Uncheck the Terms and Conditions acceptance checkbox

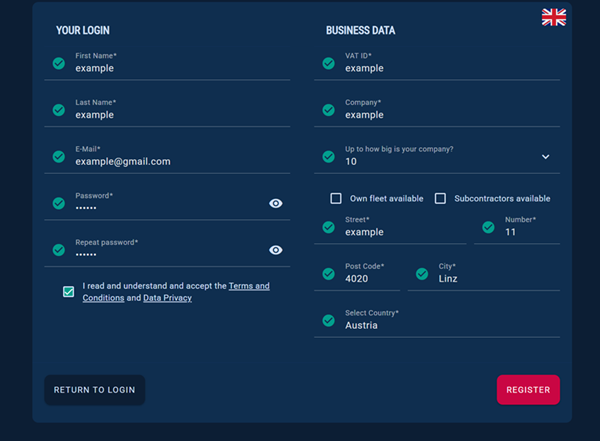point(68,292)
